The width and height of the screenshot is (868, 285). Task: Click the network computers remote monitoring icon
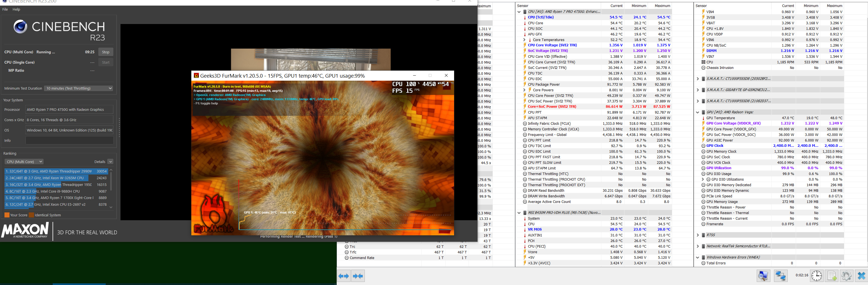tap(780, 276)
